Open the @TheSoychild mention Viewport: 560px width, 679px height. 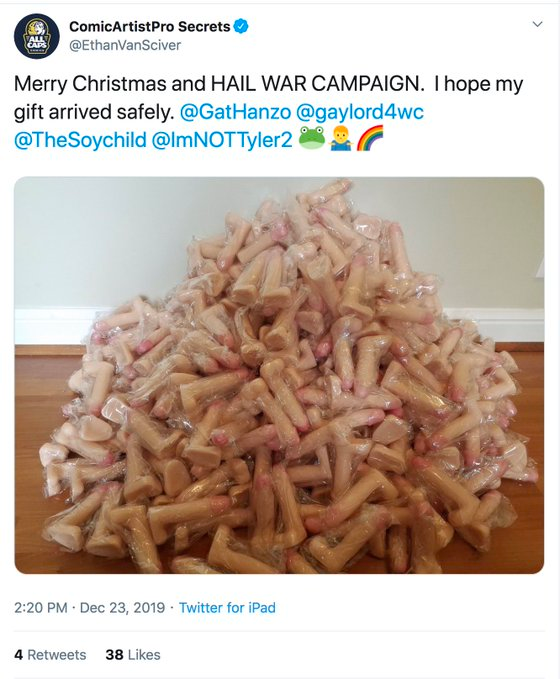coord(80,140)
